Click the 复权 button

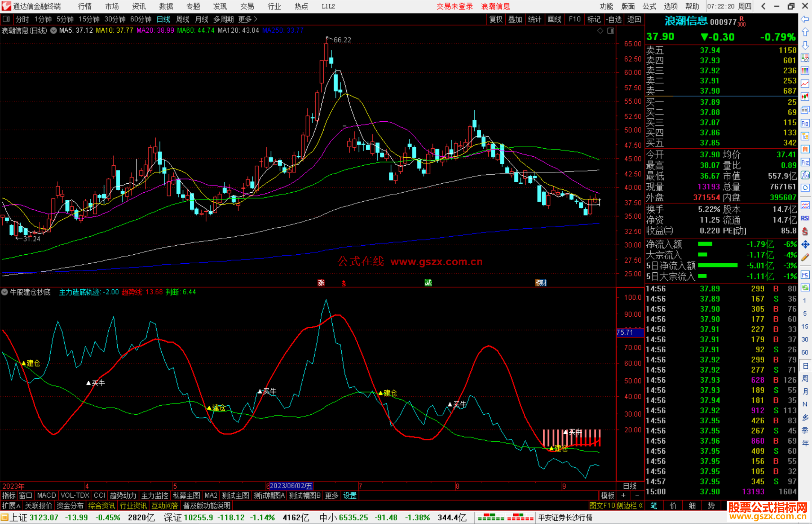(495, 19)
